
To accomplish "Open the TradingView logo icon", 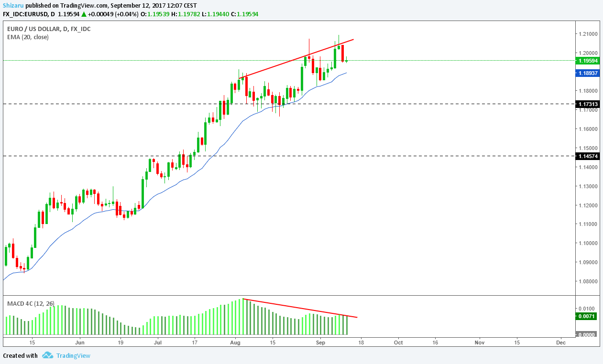I will [x=47, y=355].
